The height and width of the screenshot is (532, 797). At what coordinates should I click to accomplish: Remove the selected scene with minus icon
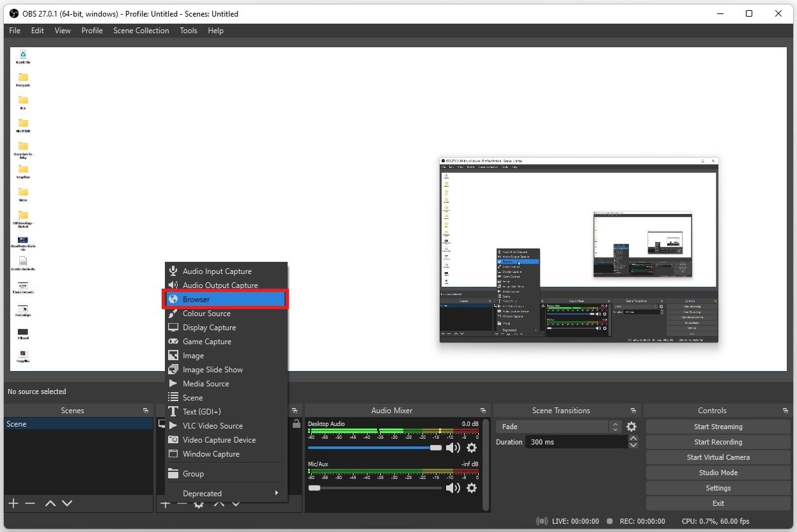point(30,503)
